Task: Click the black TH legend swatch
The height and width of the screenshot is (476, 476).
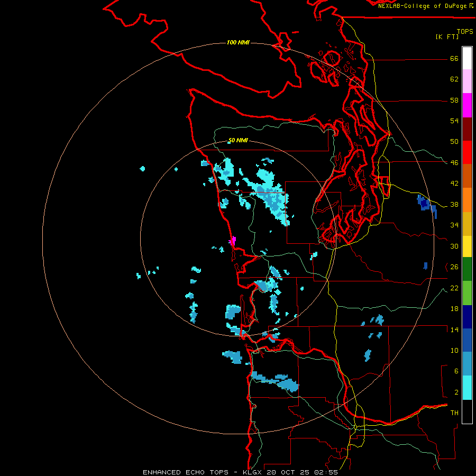Action: 467,411
